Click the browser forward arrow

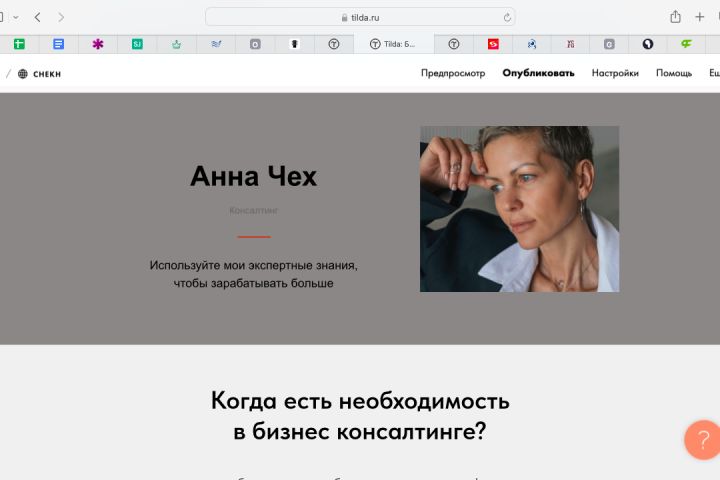coord(61,17)
